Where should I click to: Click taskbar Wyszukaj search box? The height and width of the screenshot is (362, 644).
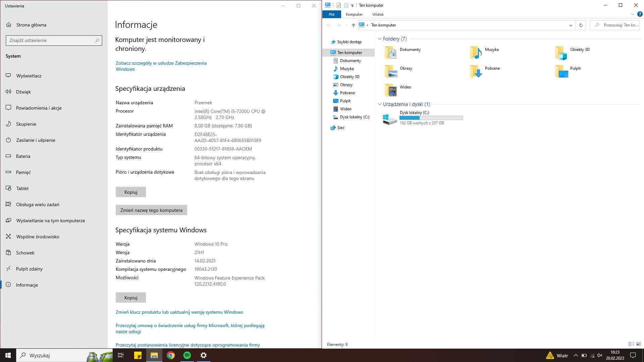click(x=64, y=355)
